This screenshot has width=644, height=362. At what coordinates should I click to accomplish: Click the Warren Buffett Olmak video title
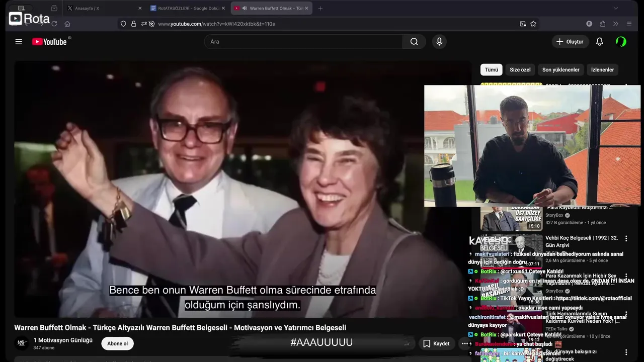click(180, 328)
